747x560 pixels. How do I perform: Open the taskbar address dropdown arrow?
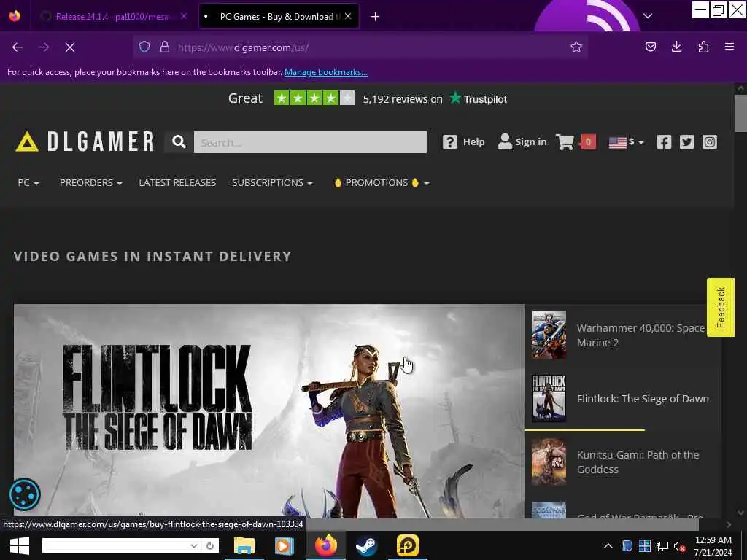tap(194, 545)
